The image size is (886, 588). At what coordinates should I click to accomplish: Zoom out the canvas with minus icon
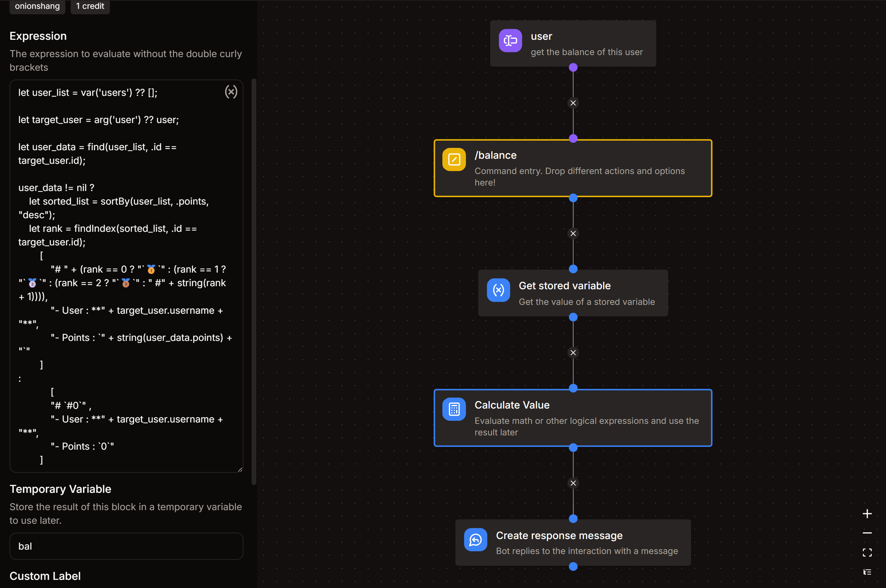pos(867,533)
